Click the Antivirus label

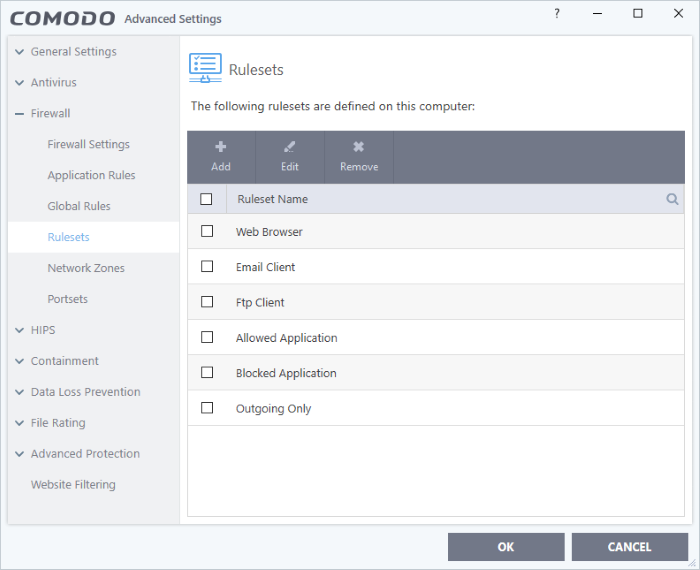tap(54, 83)
